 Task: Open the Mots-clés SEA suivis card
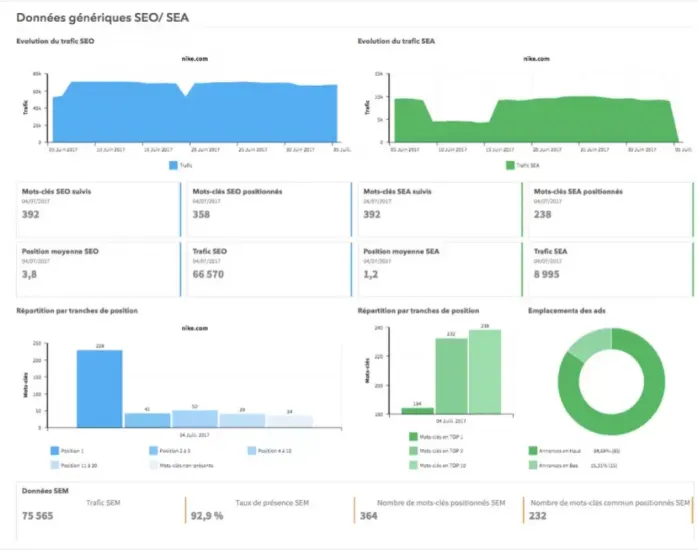tap(440, 209)
